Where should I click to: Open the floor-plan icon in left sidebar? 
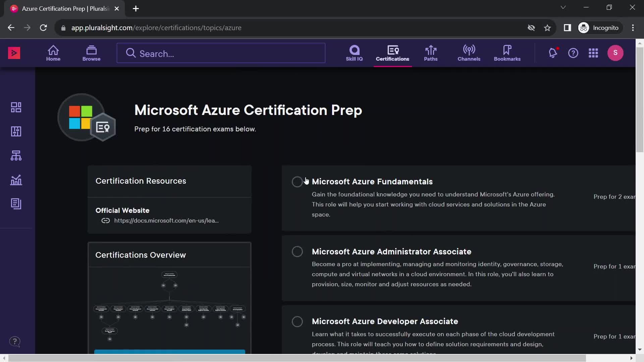16,131
